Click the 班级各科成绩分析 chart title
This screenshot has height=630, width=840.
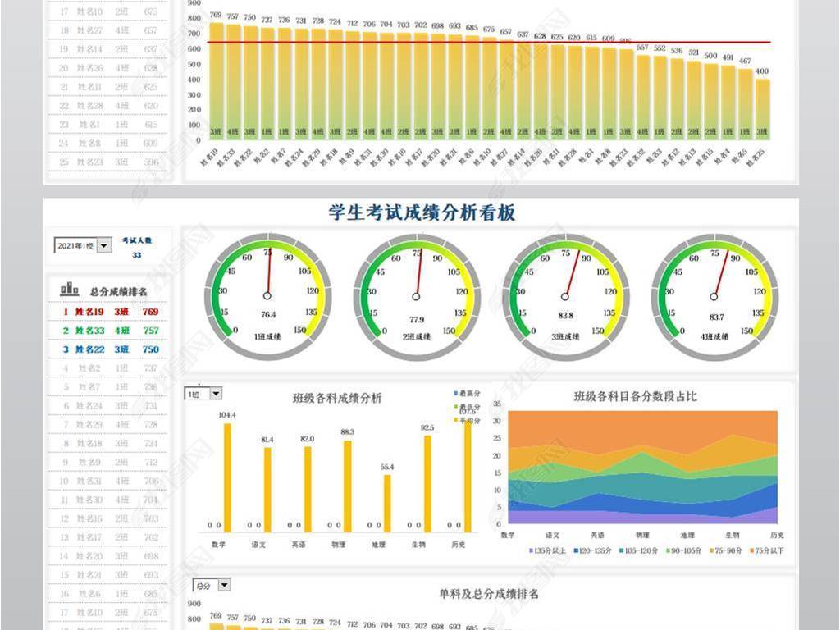(x=337, y=398)
